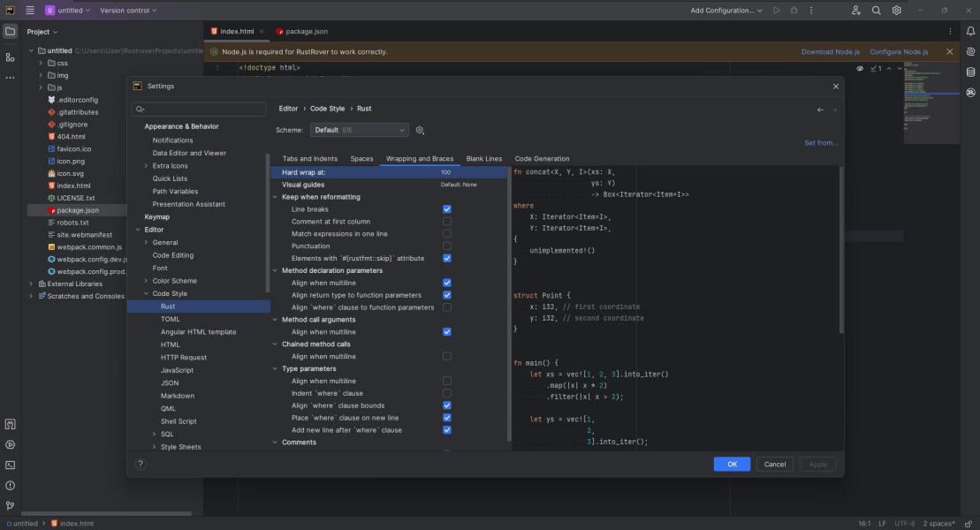
Task: Open the Search Everywhere magnifier icon
Action: [x=876, y=11]
